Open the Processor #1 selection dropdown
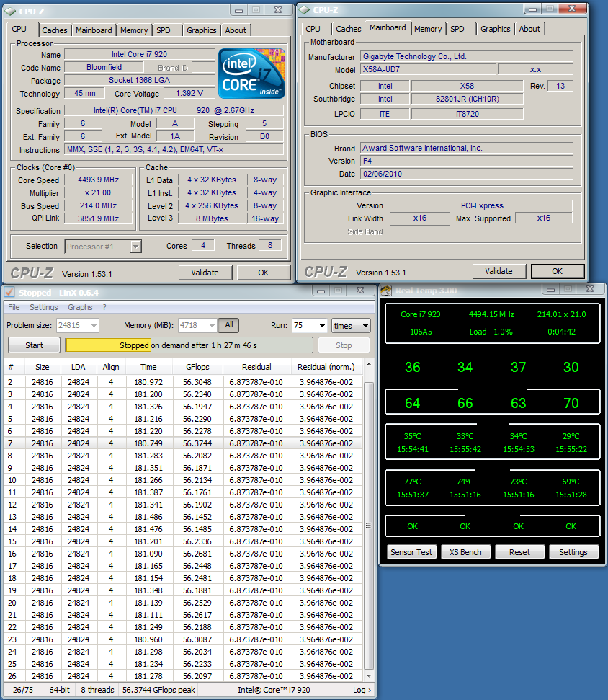The width and height of the screenshot is (608, 700). click(103, 247)
